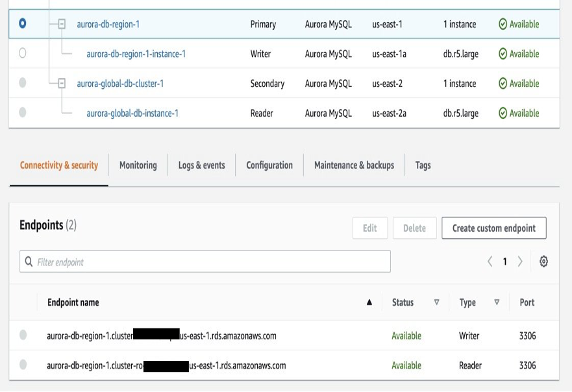Click the Endpoints (2) heading
Screen dimensions: 572x392
pyautogui.click(x=48, y=225)
